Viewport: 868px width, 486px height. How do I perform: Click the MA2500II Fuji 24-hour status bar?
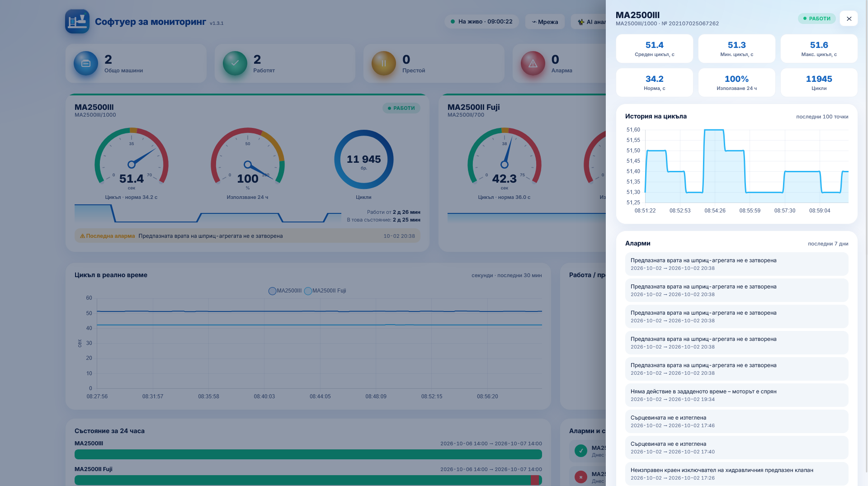tap(308, 480)
